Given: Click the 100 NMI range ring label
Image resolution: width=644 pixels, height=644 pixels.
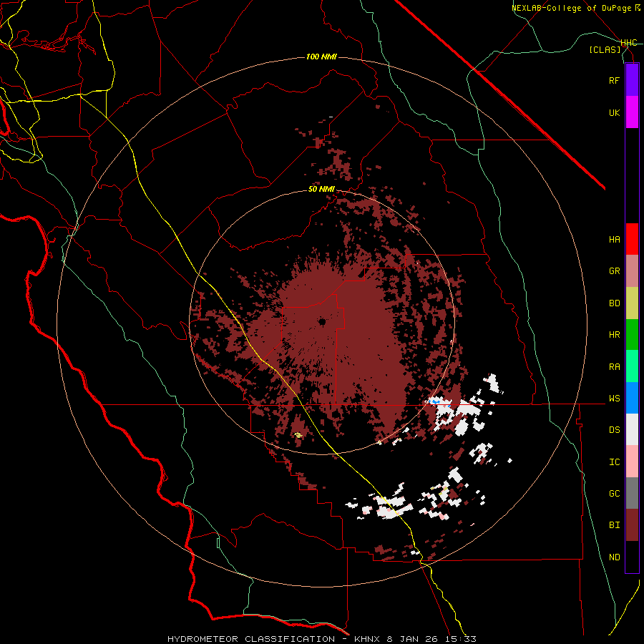Looking at the screenshot, I should 321,57.
